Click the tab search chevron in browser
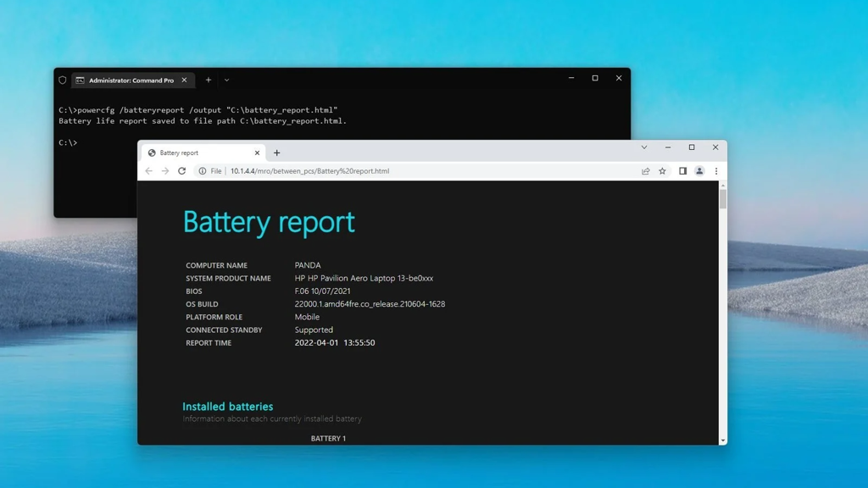 coord(644,147)
